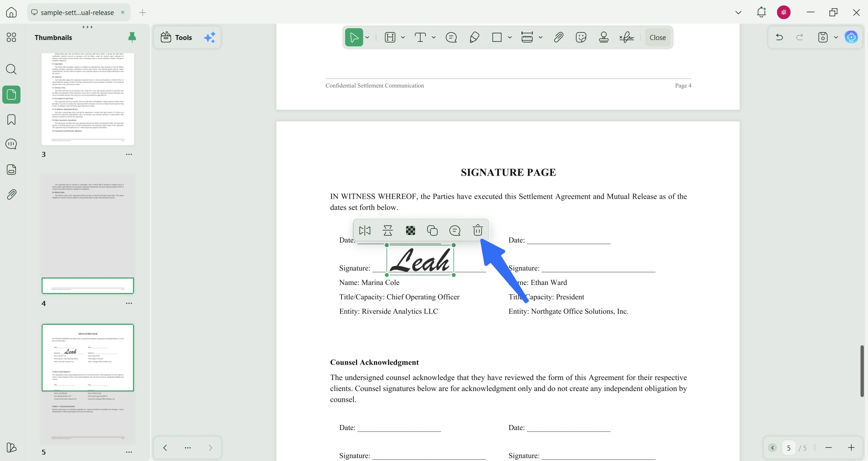Activate the Select arrow tool

pos(354,37)
